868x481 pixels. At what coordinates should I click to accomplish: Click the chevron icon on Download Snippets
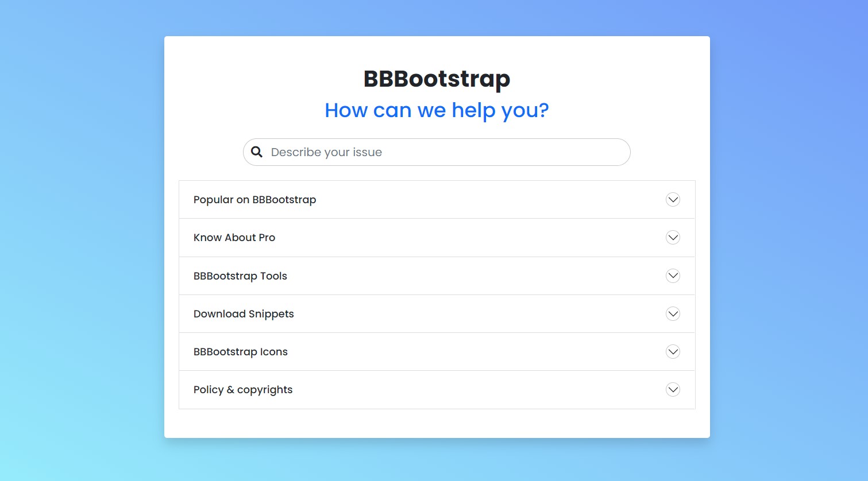(673, 313)
